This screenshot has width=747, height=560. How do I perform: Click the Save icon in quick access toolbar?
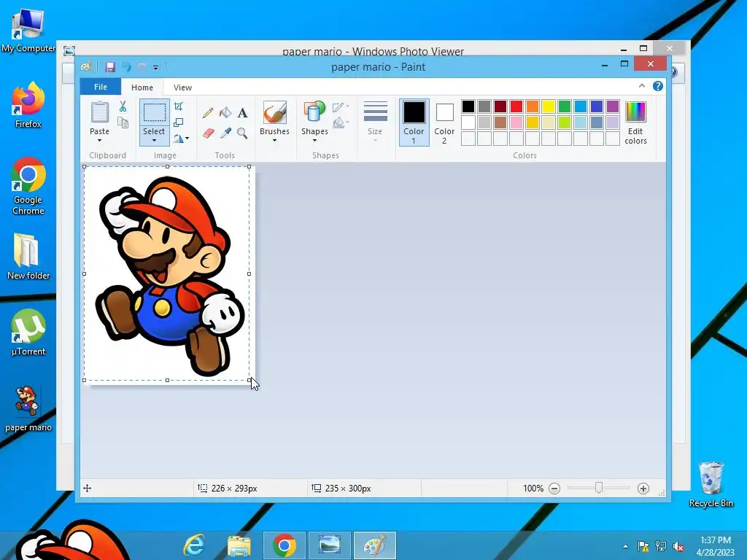[110, 66]
